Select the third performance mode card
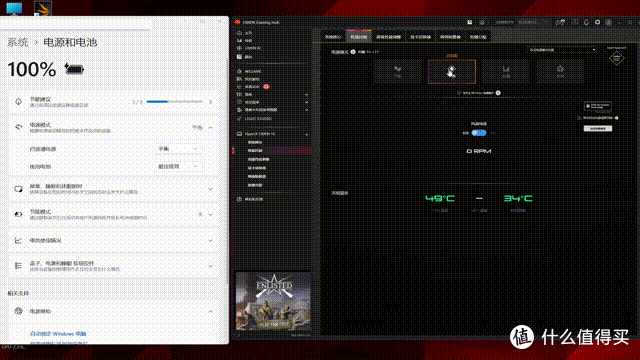The image size is (640, 360). coord(506,71)
